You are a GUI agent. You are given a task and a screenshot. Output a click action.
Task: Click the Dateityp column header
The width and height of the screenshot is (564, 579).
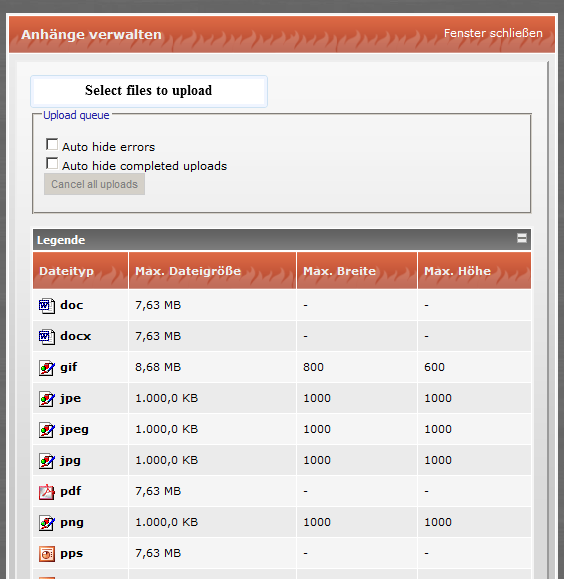click(x=81, y=271)
